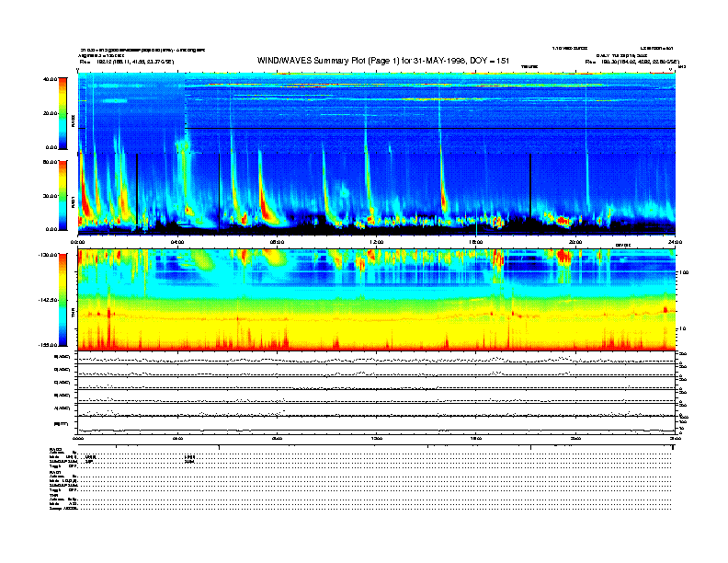This screenshot has width=728, height=563.
Task: Click the 04:00 tick label below RAD1 spectrogram
Action: tap(177, 242)
